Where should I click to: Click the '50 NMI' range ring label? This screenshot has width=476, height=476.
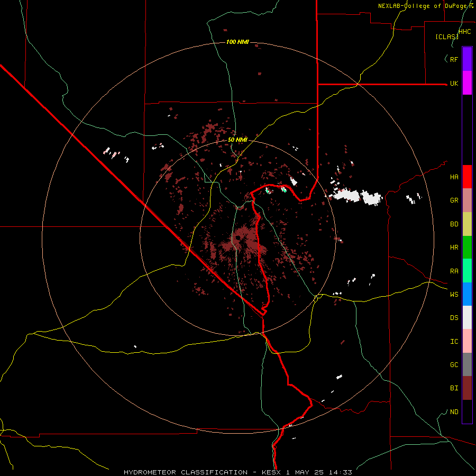pos(237,140)
